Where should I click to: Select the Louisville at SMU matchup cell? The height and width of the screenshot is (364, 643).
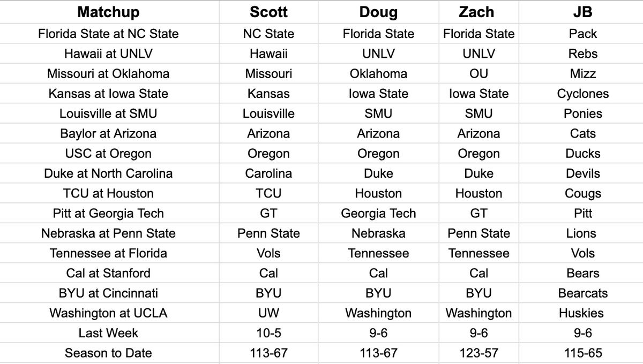pos(108,113)
